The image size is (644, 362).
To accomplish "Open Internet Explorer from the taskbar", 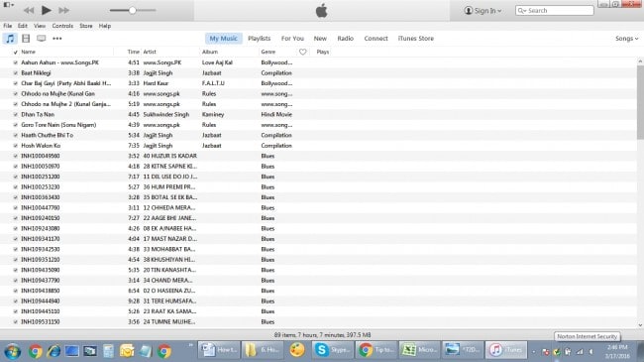I will pos(54,351).
